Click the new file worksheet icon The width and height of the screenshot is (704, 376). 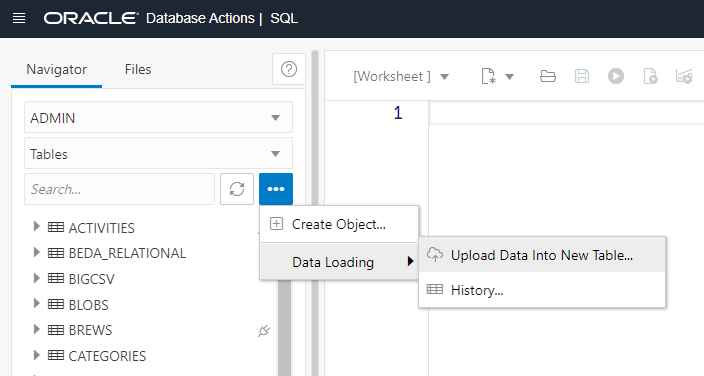coord(488,76)
